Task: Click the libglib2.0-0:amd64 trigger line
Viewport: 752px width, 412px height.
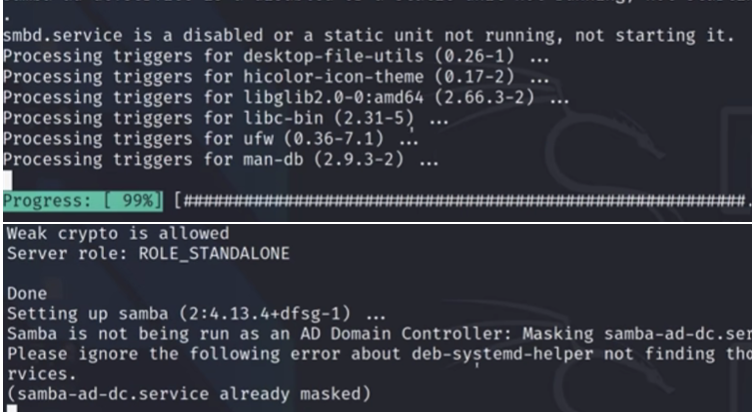Action: 286,97
